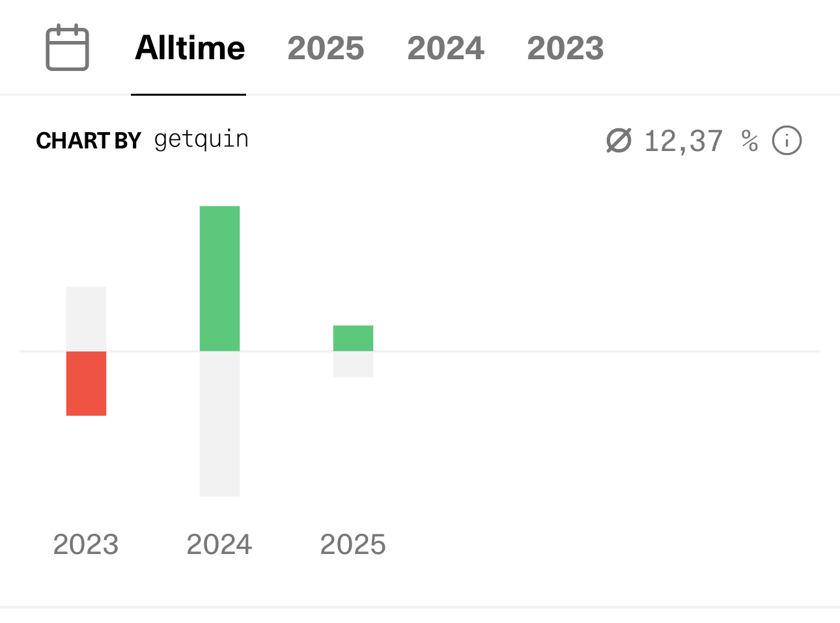This screenshot has height=623, width=840.
Task: Open the getquin logo link
Action: [201, 140]
